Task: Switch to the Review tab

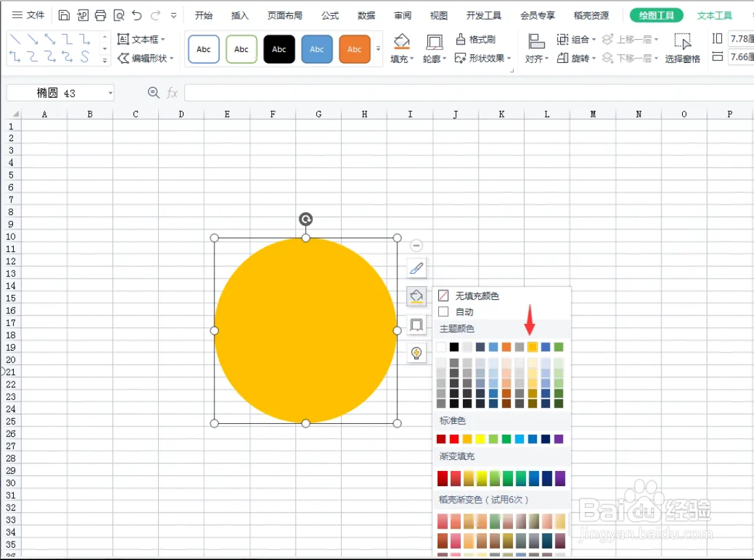Action: point(403,15)
